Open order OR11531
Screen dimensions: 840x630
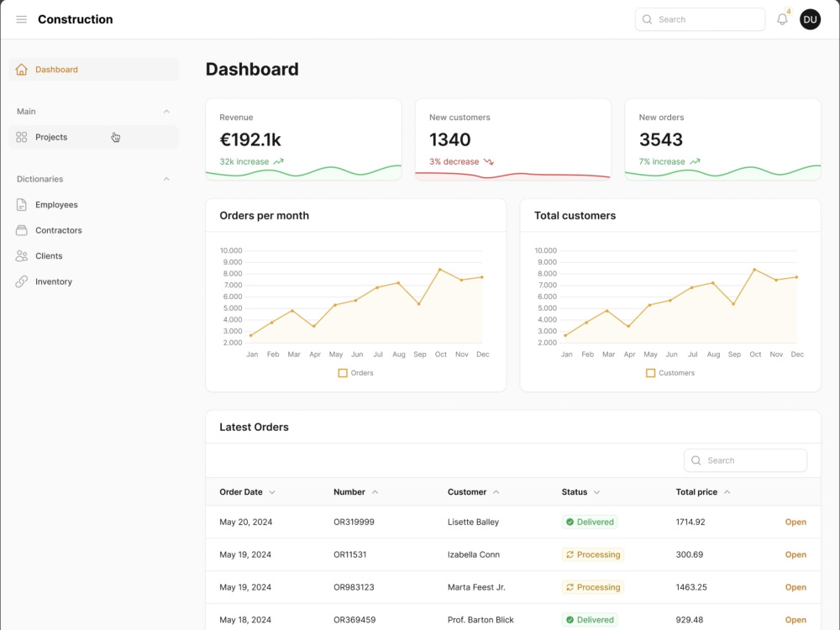795,554
